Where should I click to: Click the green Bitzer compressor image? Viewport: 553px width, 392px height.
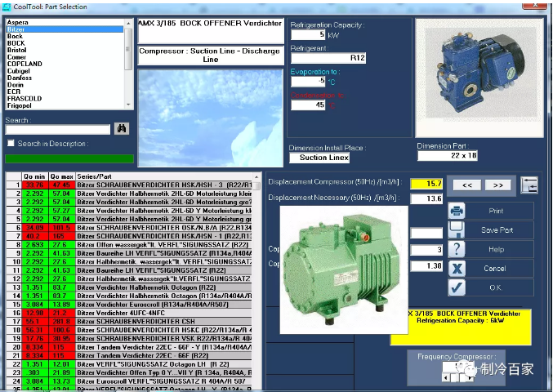(344, 270)
